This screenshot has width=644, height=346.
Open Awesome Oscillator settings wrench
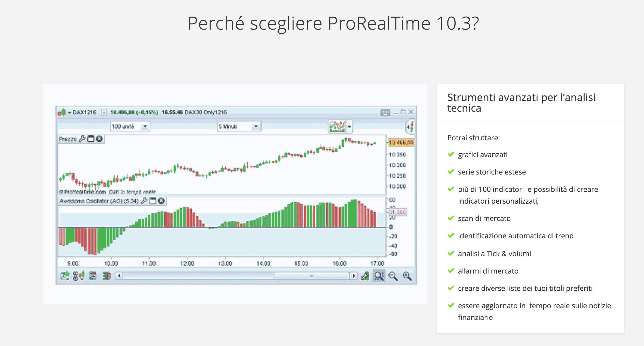(x=144, y=201)
